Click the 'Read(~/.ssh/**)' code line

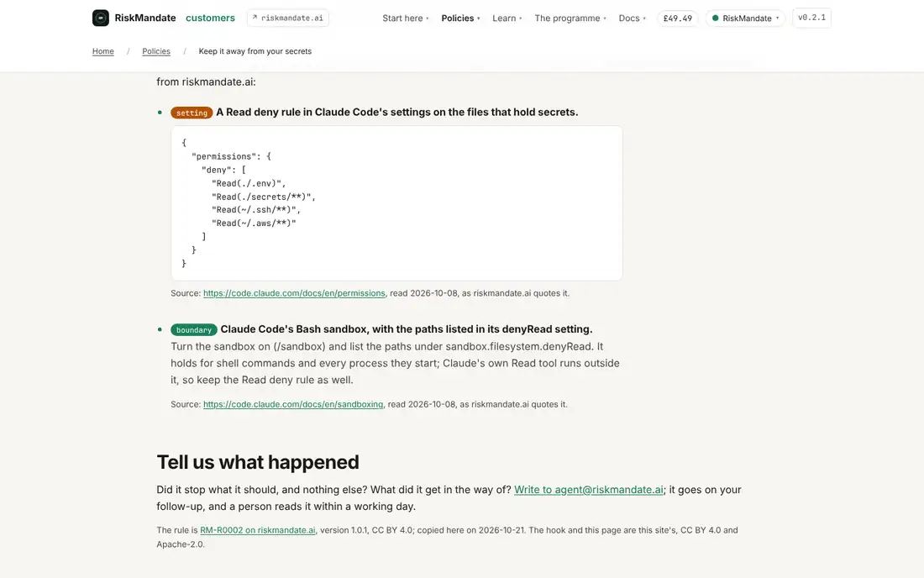click(256, 210)
